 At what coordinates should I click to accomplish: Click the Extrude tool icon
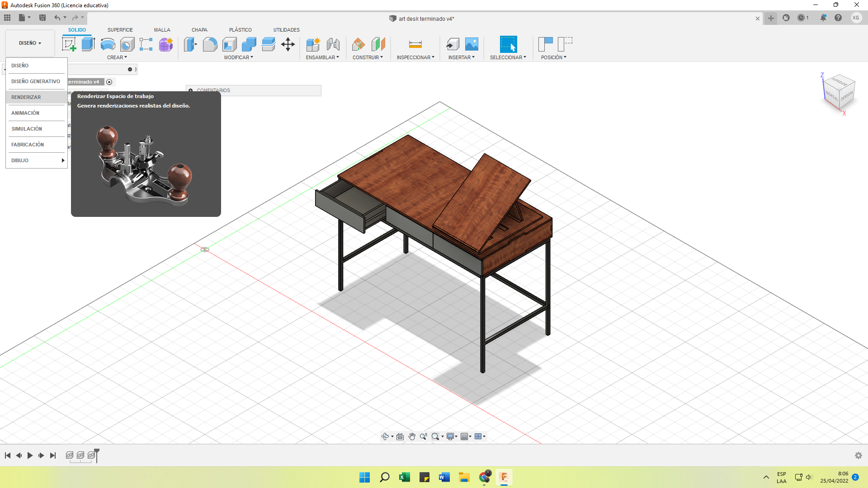(88, 44)
